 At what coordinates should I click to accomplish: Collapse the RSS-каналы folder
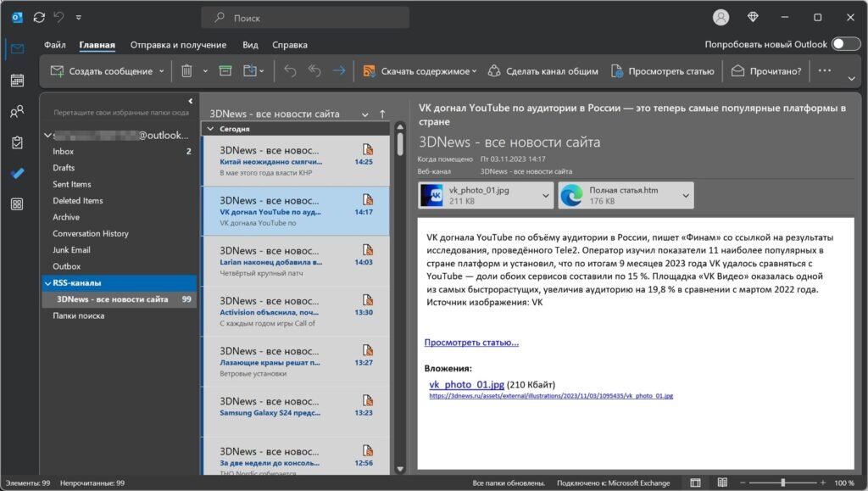click(47, 283)
